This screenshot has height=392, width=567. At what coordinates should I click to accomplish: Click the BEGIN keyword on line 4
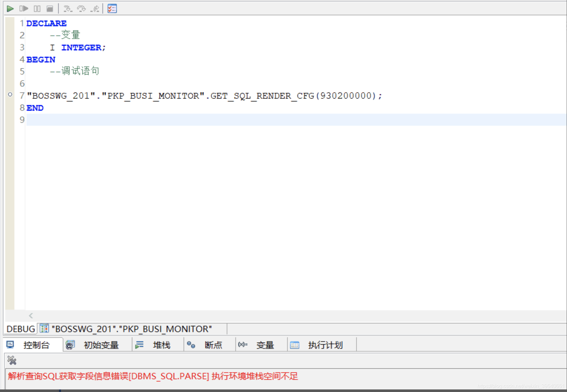41,60
